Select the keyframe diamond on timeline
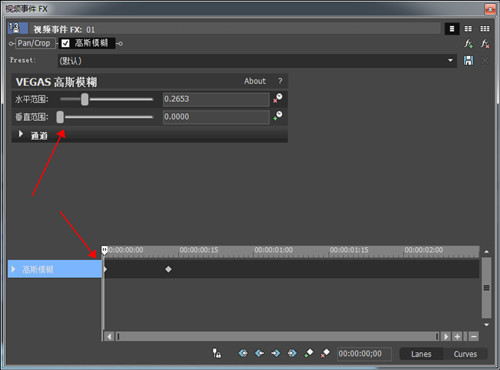The height and width of the screenshot is (370, 500). (168, 269)
